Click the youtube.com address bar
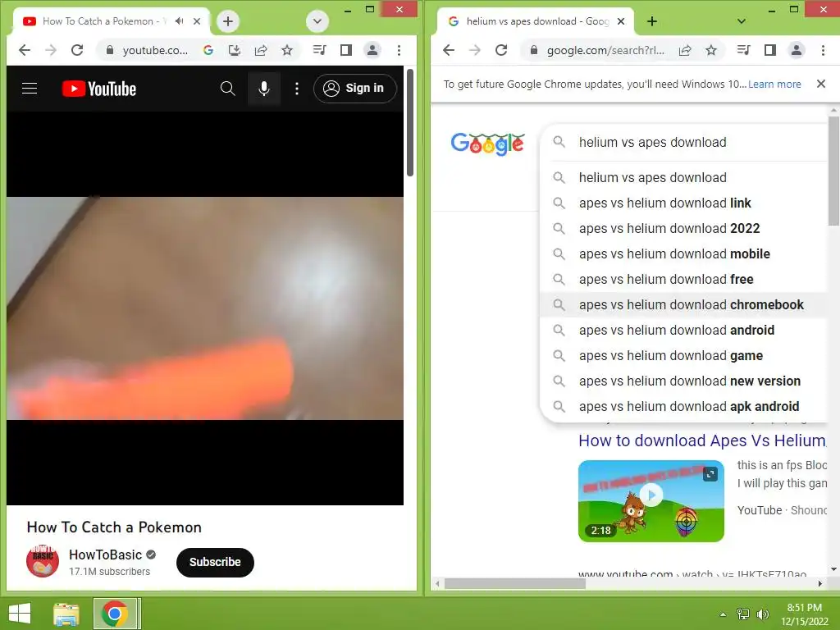 click(155, 50)
